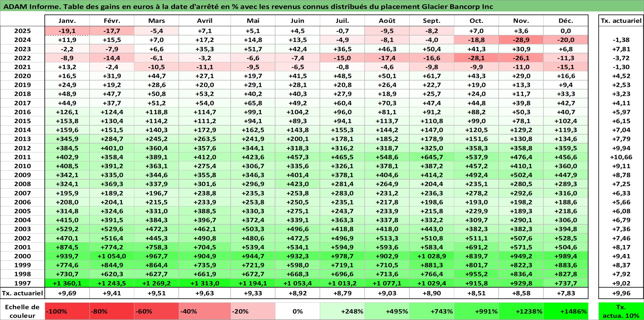Click the +172,9 cell in row 2014
Screen dimensions: 644x320
click(x=205, y=130)
